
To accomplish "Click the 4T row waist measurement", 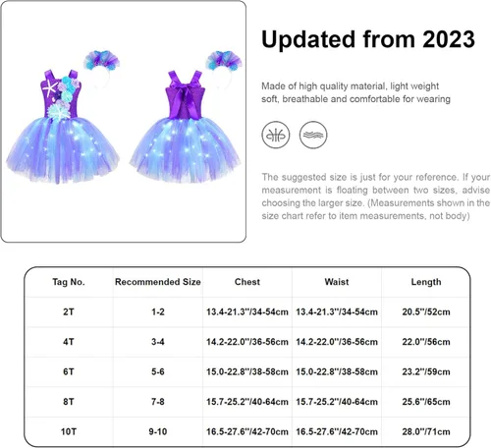I will point(337,342).
